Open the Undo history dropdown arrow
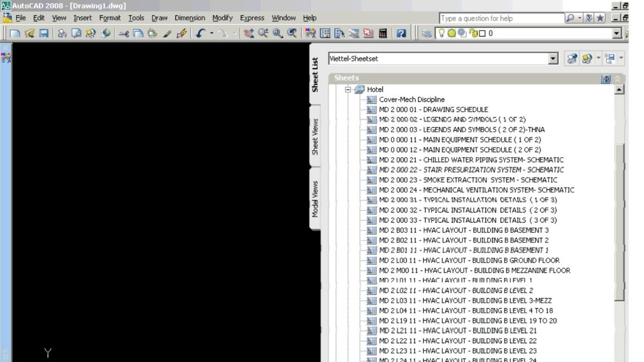644x362 pixels. (x=211, y=33)
